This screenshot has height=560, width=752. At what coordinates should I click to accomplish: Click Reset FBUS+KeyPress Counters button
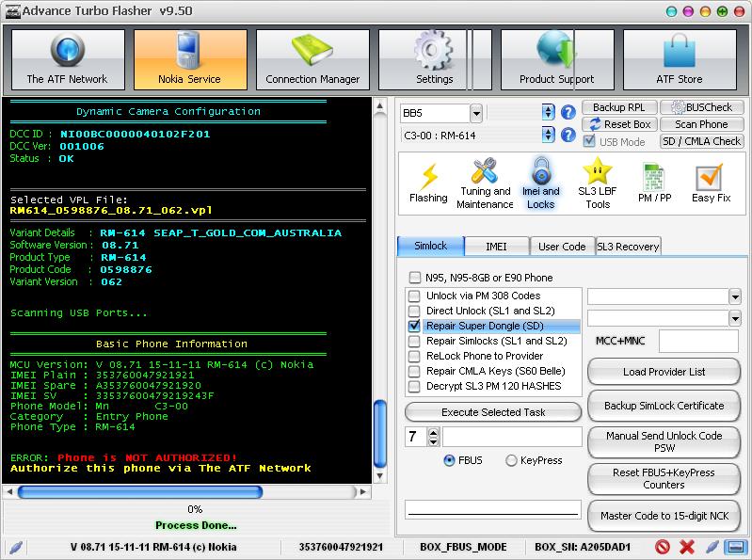point(664,478)
